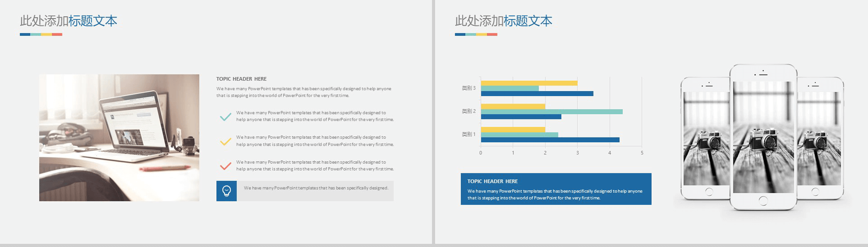The width and height of the screenshot is (868, 247).
Task: Select the teal checkmark icon
Action: click(x=226, y=117)
